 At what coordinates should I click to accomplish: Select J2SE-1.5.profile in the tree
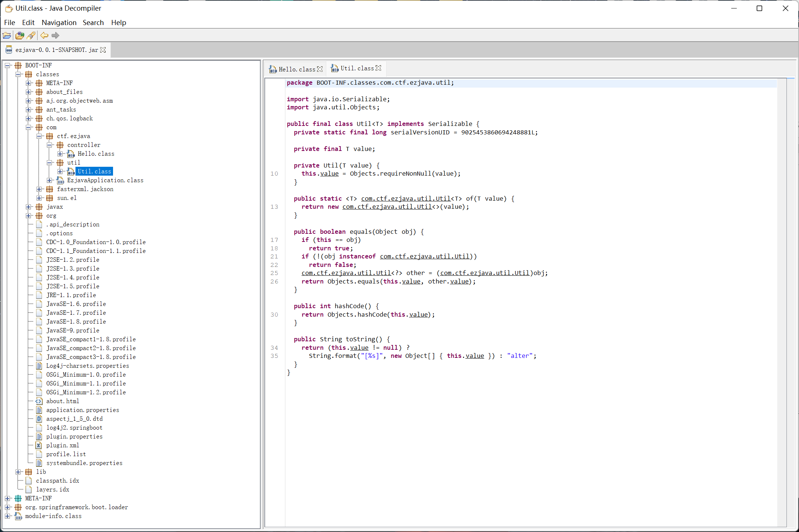coord(73,286)
